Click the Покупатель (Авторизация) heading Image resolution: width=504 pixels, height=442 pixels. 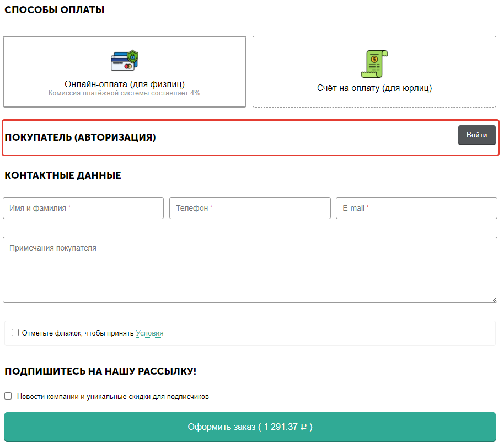pos(80,137)
